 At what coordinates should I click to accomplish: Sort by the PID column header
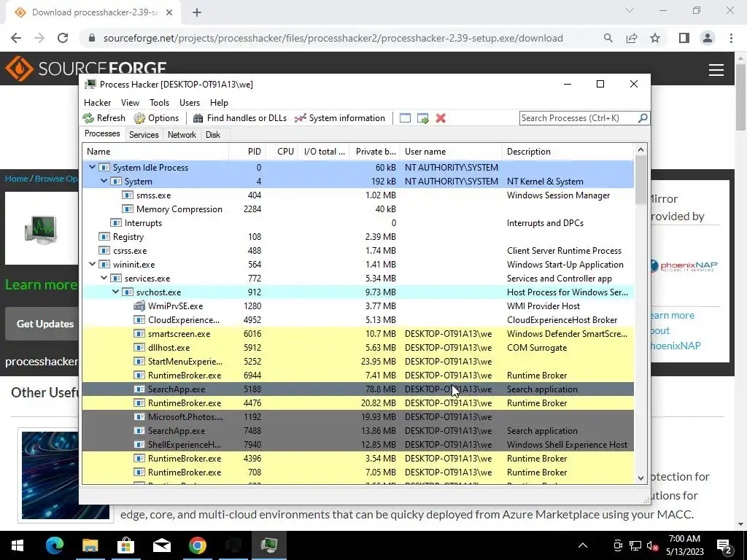(x=247, y=152)
